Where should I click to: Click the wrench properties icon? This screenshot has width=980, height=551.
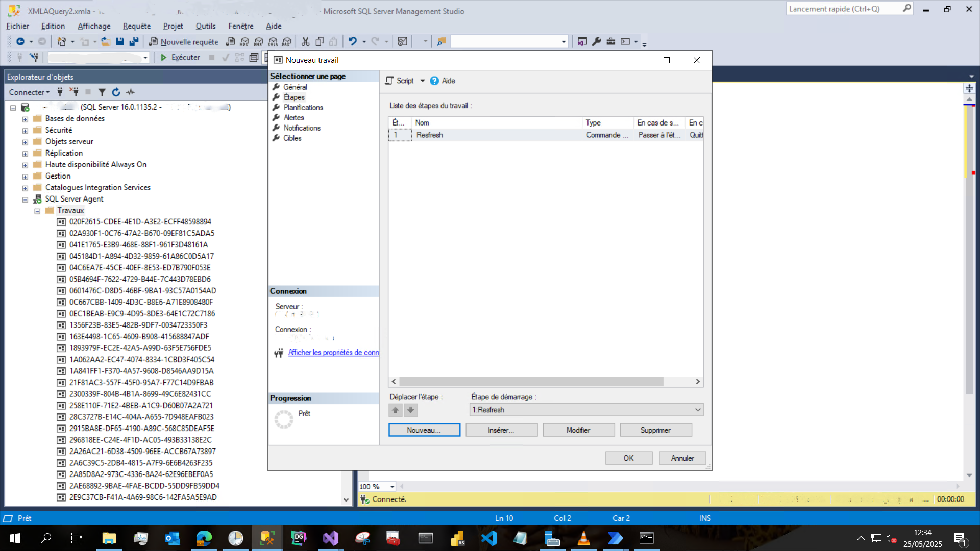[597, 42]
